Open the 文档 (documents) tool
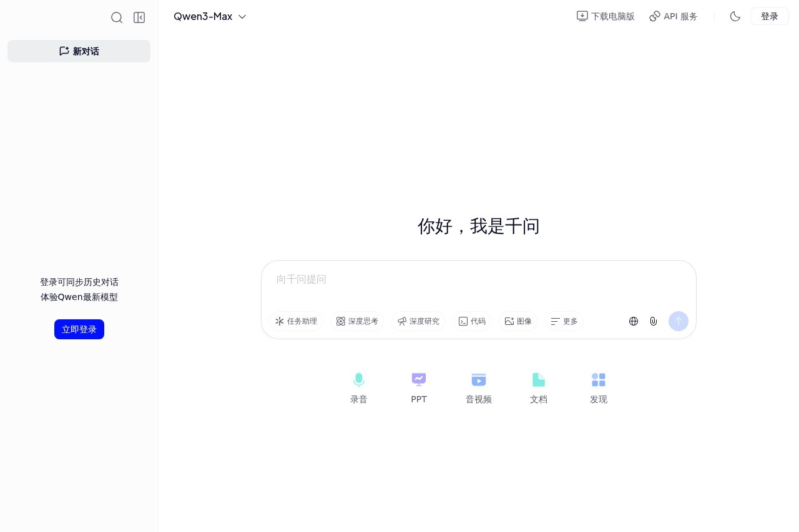This screenshot has width=799, height=532. pyautogui.click(x=538, y=387)
